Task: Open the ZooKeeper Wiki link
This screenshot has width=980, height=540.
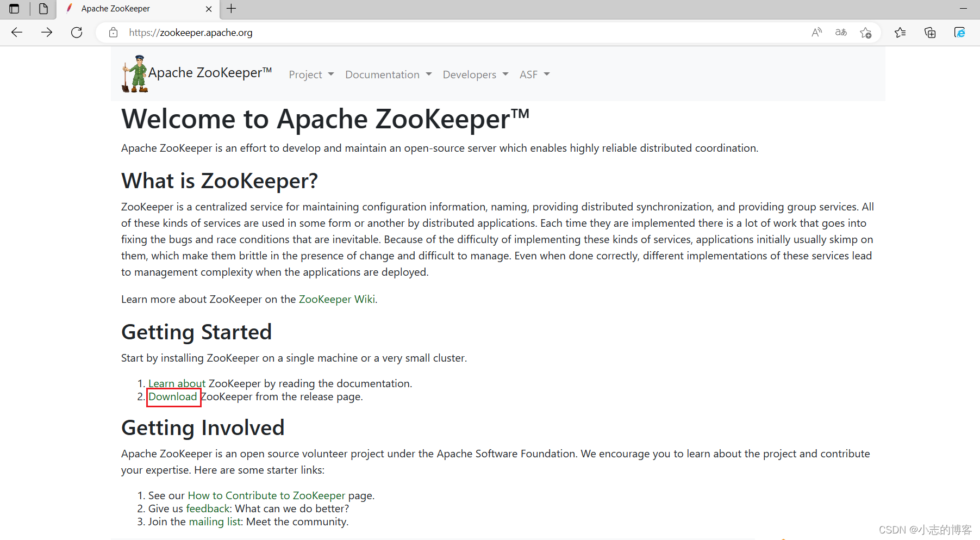Action: pyautogui.click(x=336, y=299)
